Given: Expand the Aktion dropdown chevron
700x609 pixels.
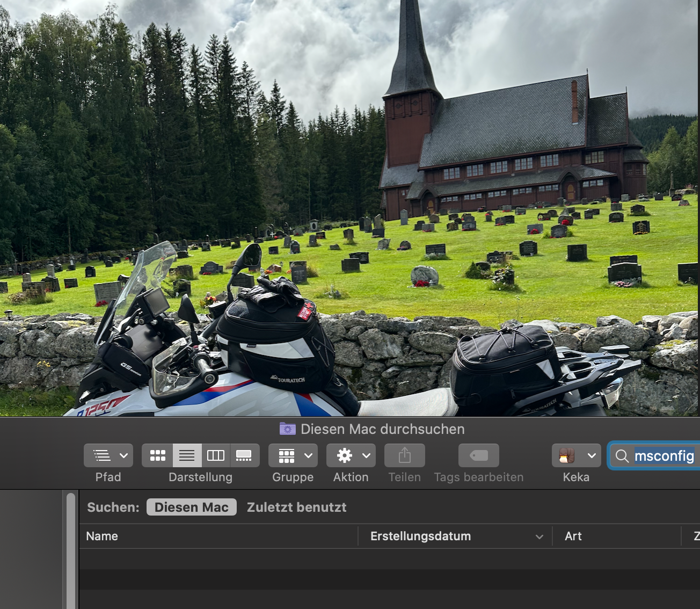Looking at the screenshot, I should click(366, 456).
